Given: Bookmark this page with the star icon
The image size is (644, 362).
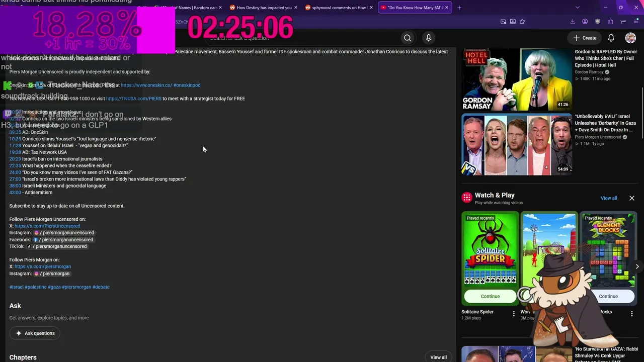Looking at the screenshot, I should click(x=522, y=22).
